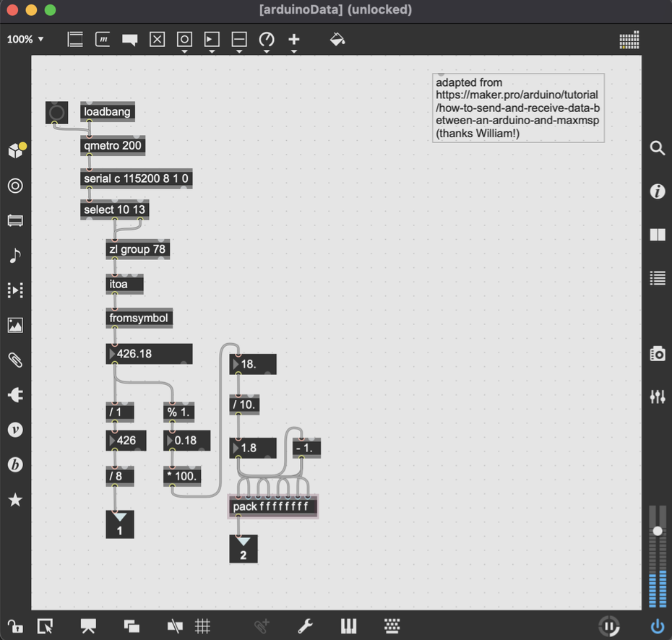Open the Plug-ins browser in sidebar

coord(15,394)
